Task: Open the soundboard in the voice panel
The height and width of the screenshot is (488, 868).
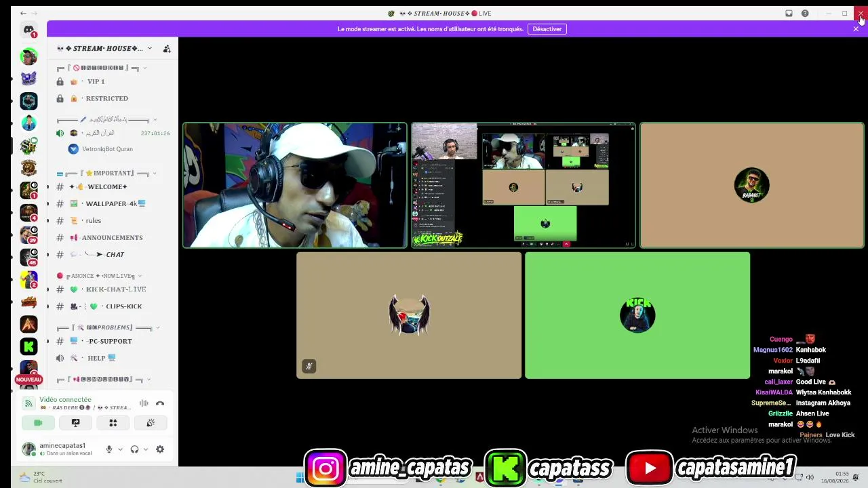Action: 151,423
